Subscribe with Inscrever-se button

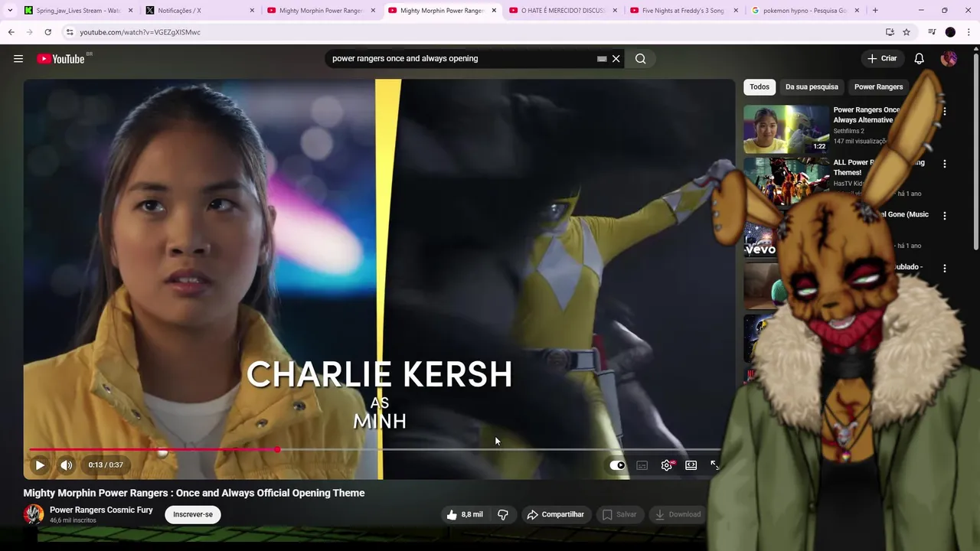(x=193, y=514)
